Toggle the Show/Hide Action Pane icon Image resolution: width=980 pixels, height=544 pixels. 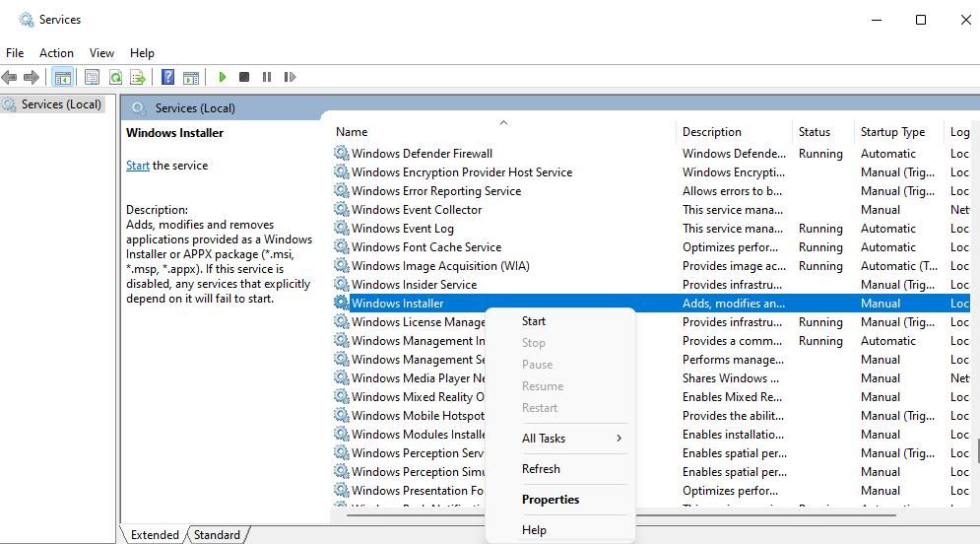(191, 78)
